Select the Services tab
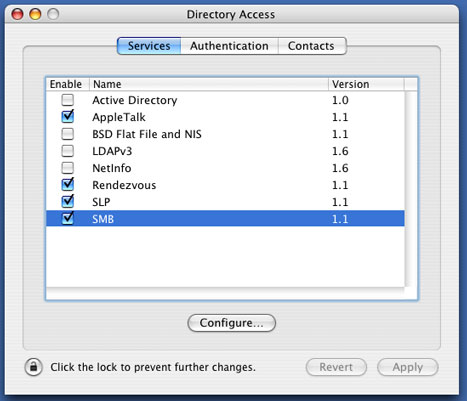The image size is (467, 401). [x=149, y=46]
